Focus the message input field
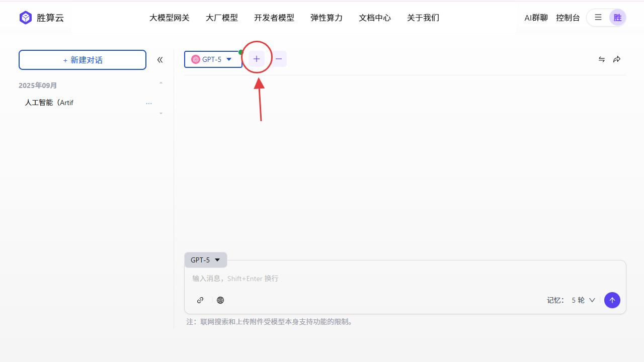This screenshot has width=644, height=362. pyautogui.click(x=405, y=278)
